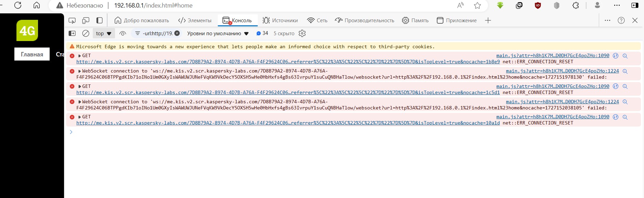Click the browser address bar URL

click(153, 5)
